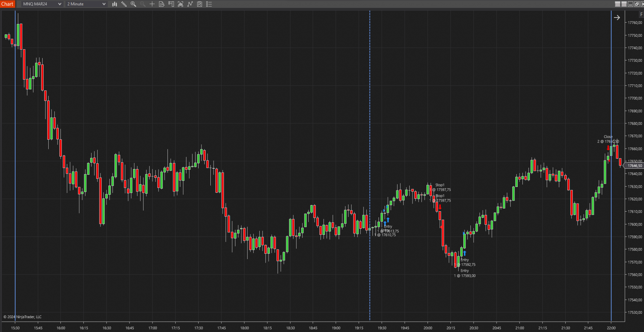Click the Close 2 @ 17660,50 execution label
The height and width of the screenshot is (332, 644).
click(608, 139)
